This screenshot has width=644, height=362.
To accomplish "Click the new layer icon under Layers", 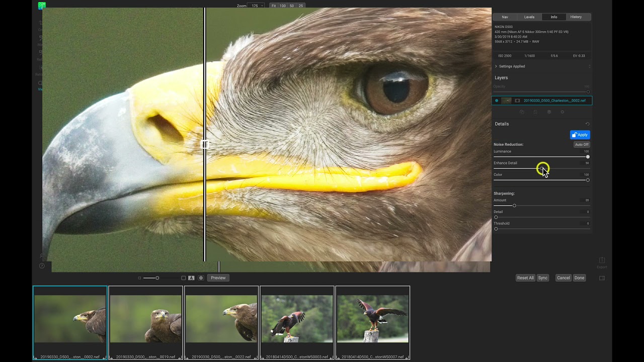I will [535, 112].
